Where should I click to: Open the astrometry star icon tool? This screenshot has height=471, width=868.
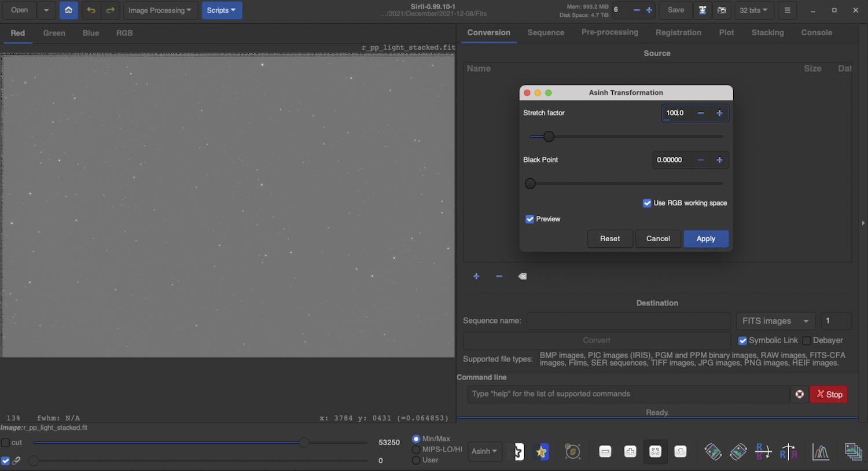[x=542, y=452]
